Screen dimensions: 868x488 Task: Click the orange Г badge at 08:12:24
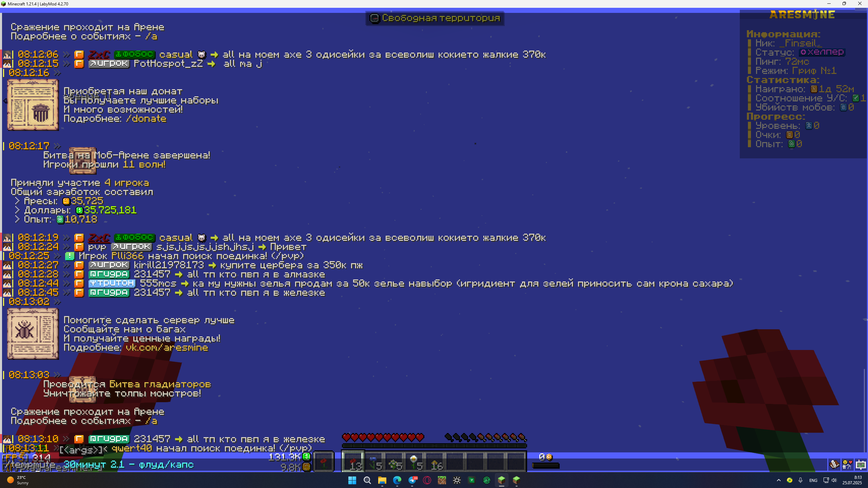[79, 247]
